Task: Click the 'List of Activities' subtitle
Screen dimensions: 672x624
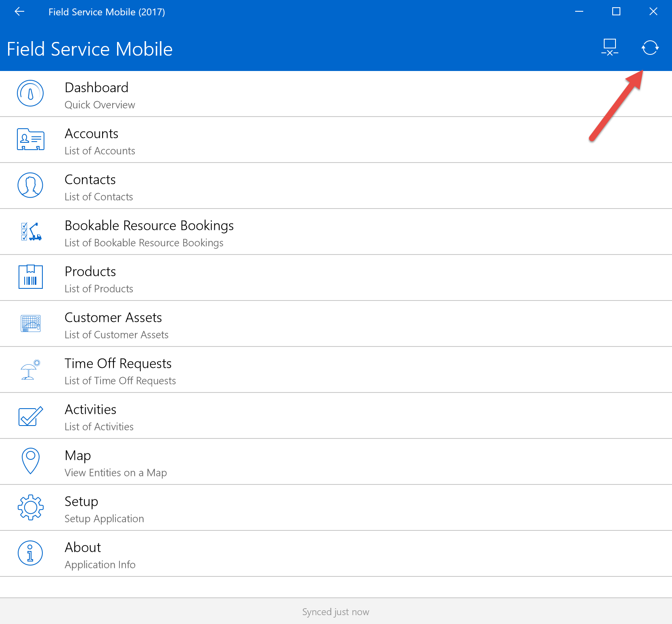Action: tap(99, 427)
